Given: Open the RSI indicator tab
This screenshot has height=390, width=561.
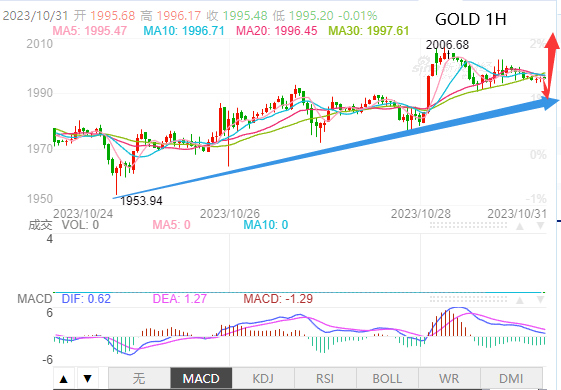Looking at the screenshot, I should 325,378.
